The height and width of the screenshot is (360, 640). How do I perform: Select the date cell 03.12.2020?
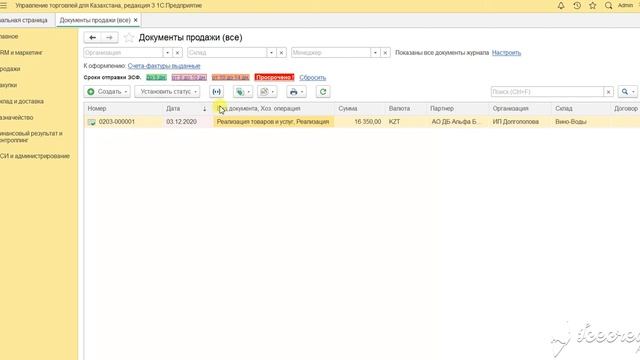(x=181, y=122)
